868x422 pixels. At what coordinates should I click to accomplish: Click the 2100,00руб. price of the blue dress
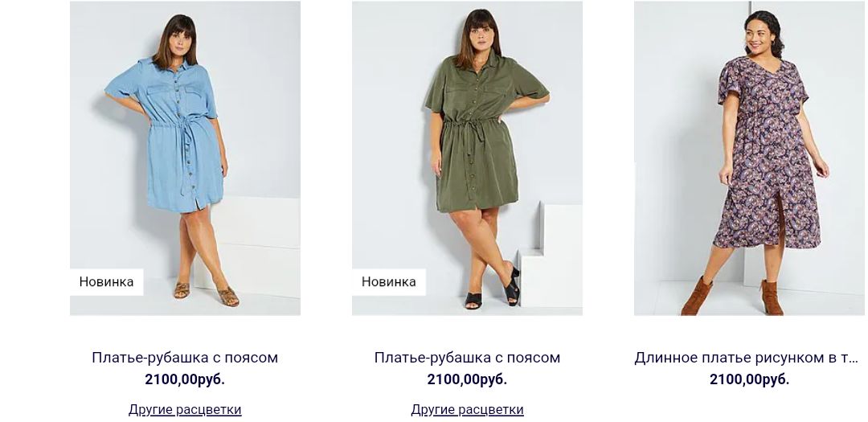point(185,379)
